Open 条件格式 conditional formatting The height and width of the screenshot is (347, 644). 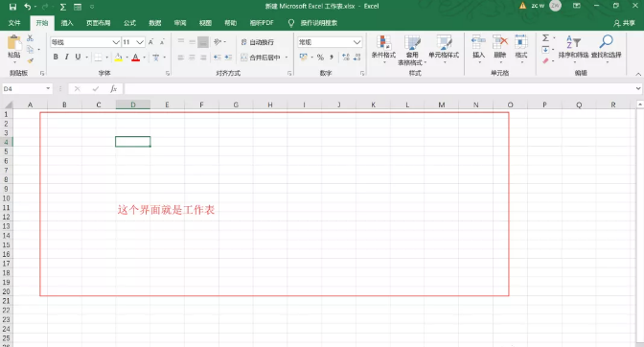pos(383,49)
